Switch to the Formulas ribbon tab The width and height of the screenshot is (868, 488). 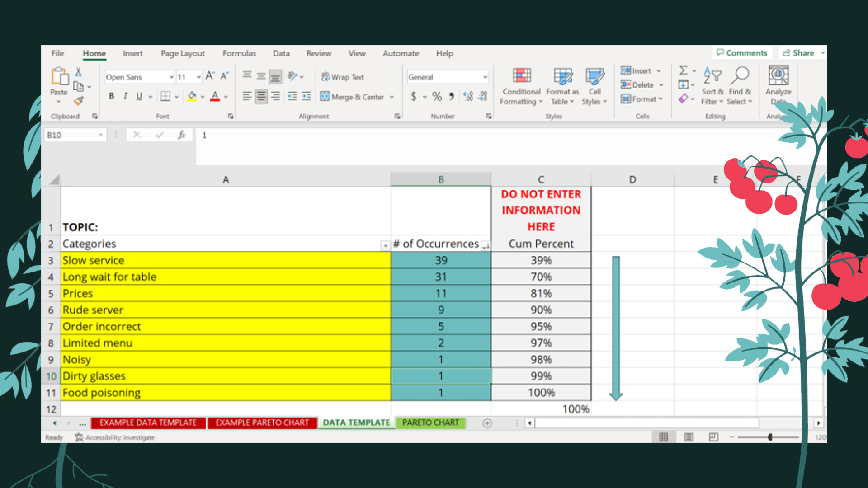point(239,53)
